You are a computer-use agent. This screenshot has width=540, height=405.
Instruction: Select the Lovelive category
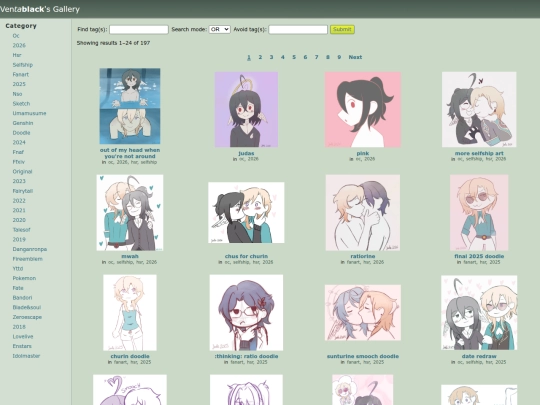click(23, 336)
